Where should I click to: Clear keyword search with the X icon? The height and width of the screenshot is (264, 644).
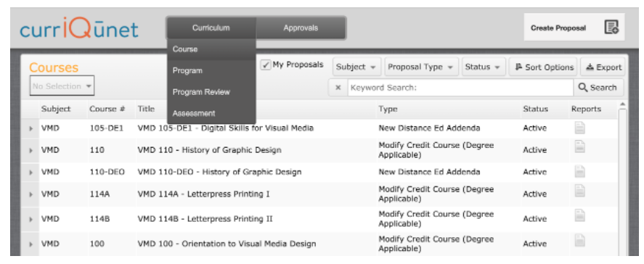tap(338, 88)
